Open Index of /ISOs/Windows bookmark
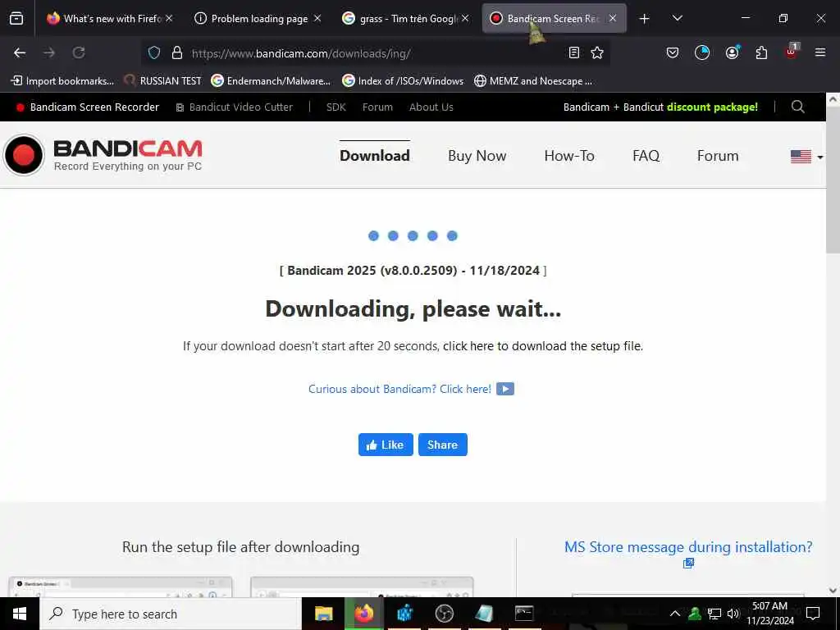840x630 pixels. pos(402,81)
